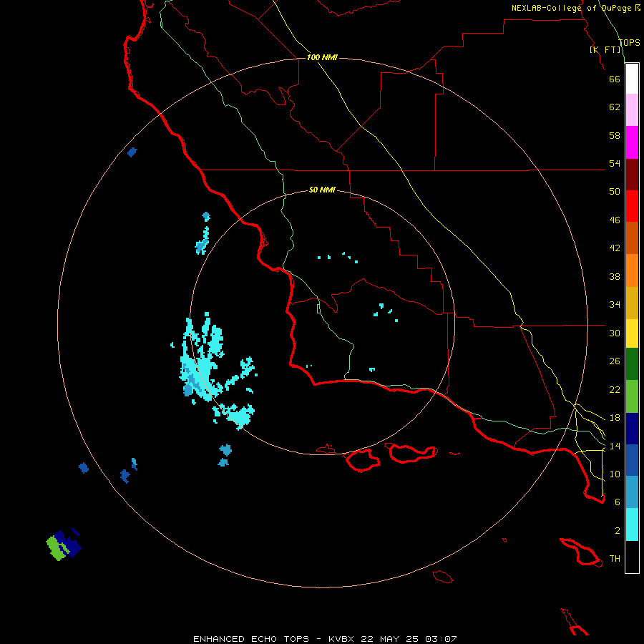Click the white swatch in the tops legend

point(632,79)
